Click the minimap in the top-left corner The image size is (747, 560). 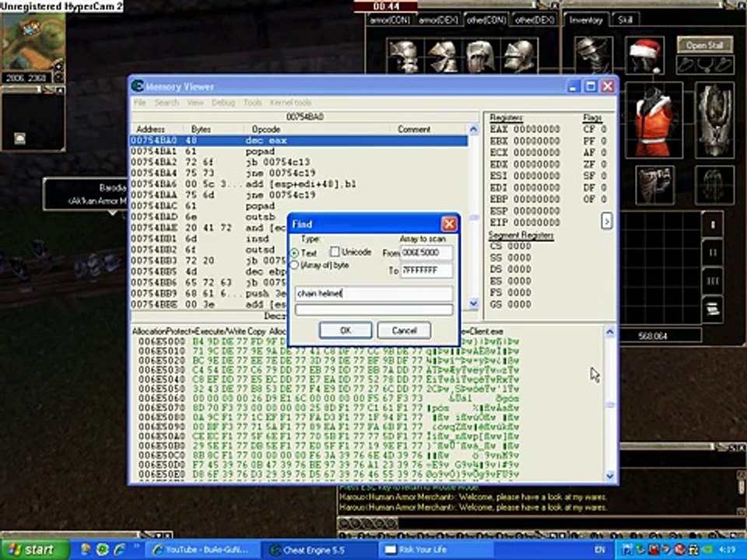point(33,43)
